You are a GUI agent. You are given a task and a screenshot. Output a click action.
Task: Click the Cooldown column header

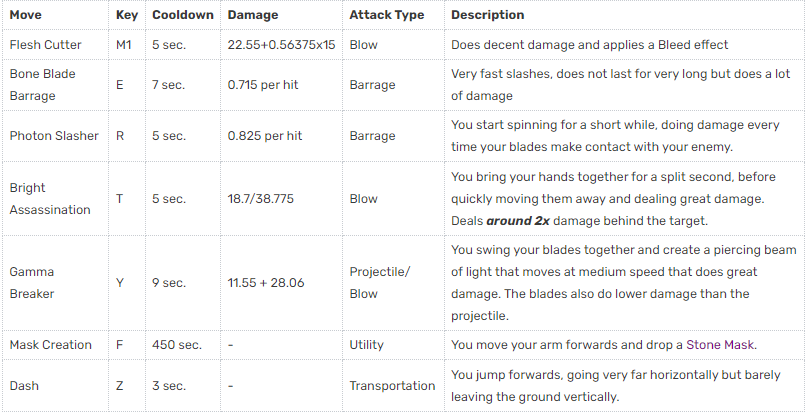click(x=182, y=15)
